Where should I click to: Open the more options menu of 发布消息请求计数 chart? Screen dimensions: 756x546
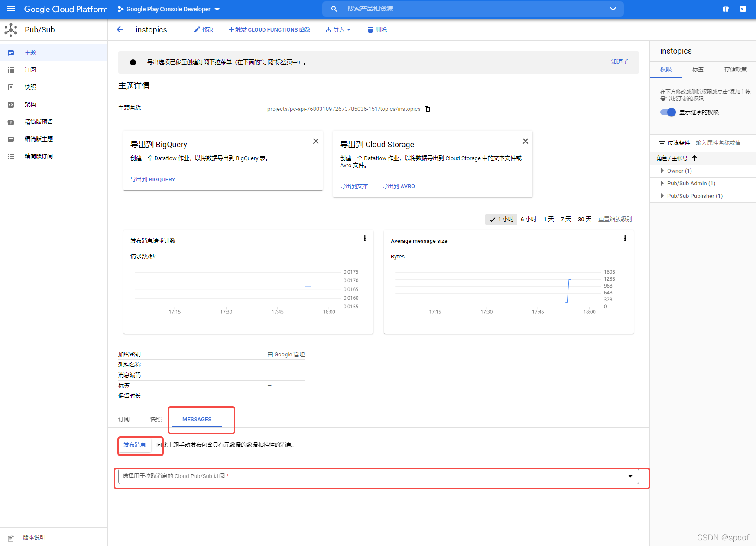point(365,238)
